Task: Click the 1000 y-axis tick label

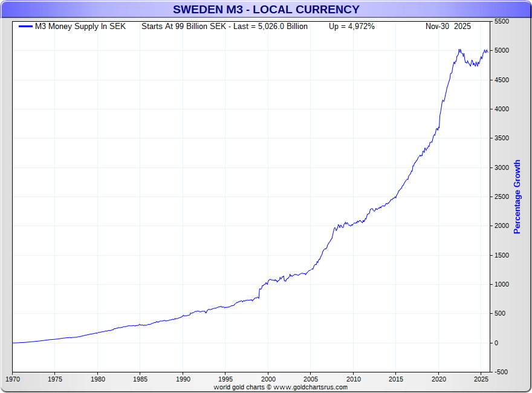Action: point(502,284)
